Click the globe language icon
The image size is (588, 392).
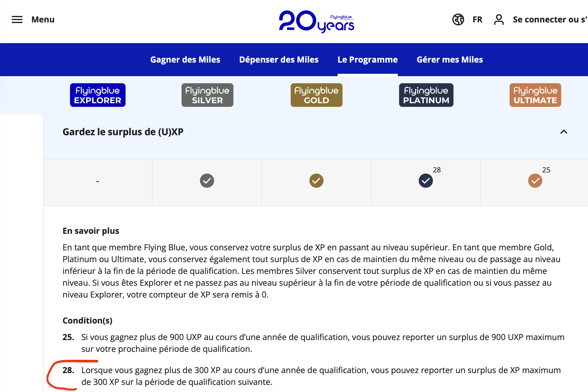point(458,19)
